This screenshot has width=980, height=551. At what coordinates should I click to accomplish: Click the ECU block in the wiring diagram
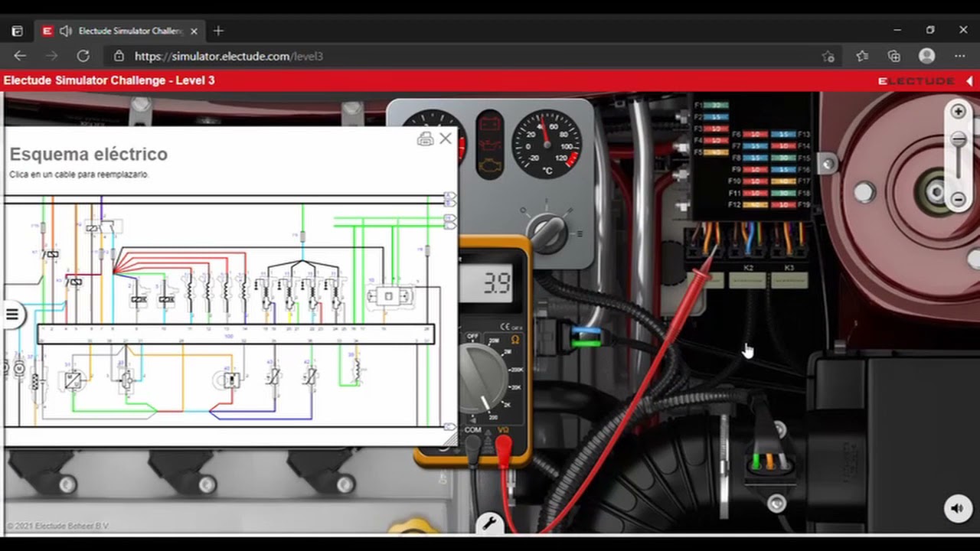point(236,334)
